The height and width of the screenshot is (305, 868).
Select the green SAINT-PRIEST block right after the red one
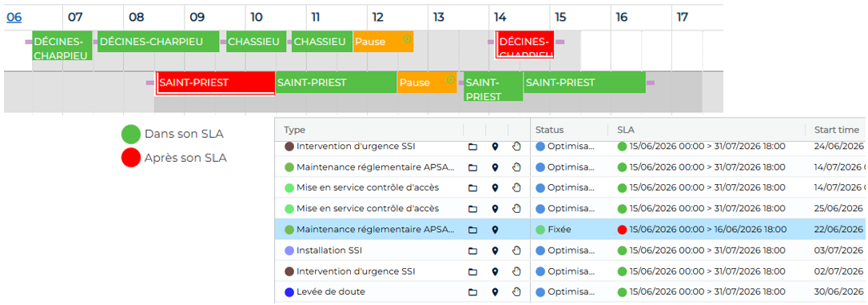[336, 82]
